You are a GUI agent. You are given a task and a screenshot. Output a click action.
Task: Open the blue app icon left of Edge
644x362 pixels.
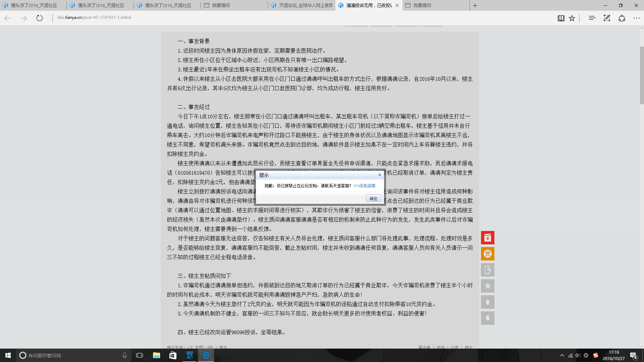coord(190,355)
